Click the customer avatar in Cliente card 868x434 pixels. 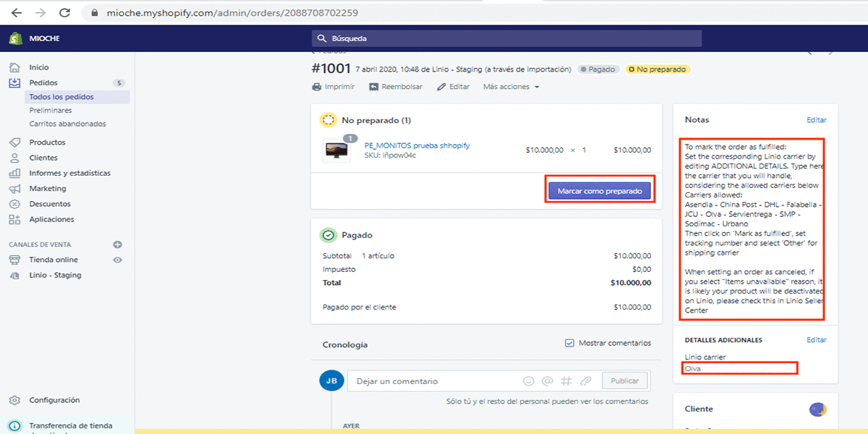(x=817, y=410)
